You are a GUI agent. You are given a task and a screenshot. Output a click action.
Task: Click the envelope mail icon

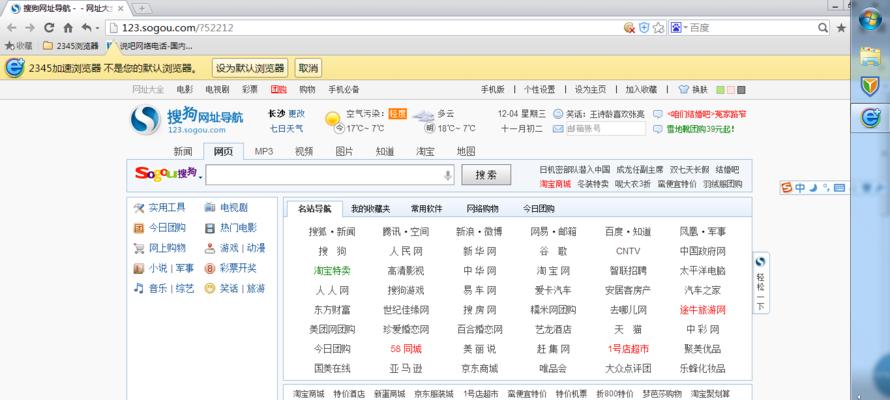pos(558,129)
